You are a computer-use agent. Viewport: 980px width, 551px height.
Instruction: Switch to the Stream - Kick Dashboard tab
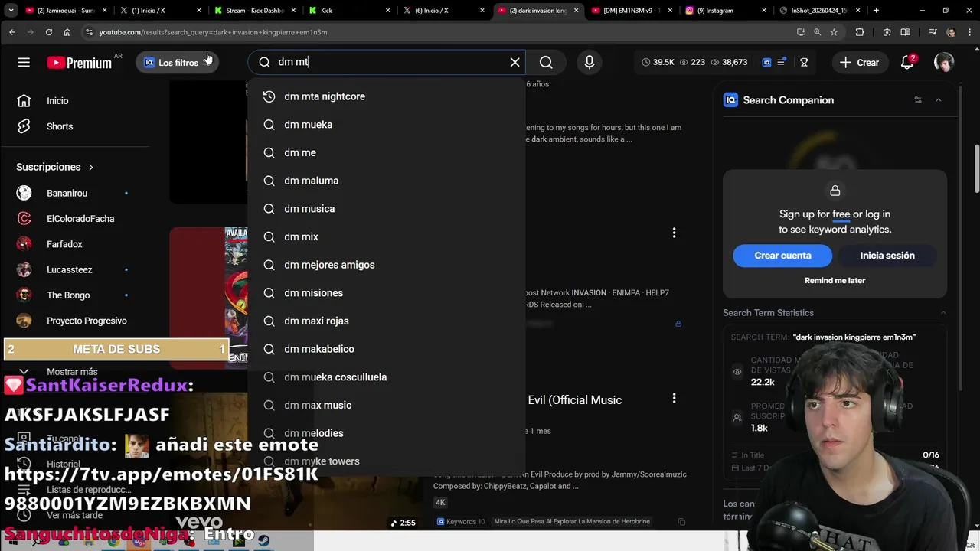pyautogui.click(x=256, y=11)
